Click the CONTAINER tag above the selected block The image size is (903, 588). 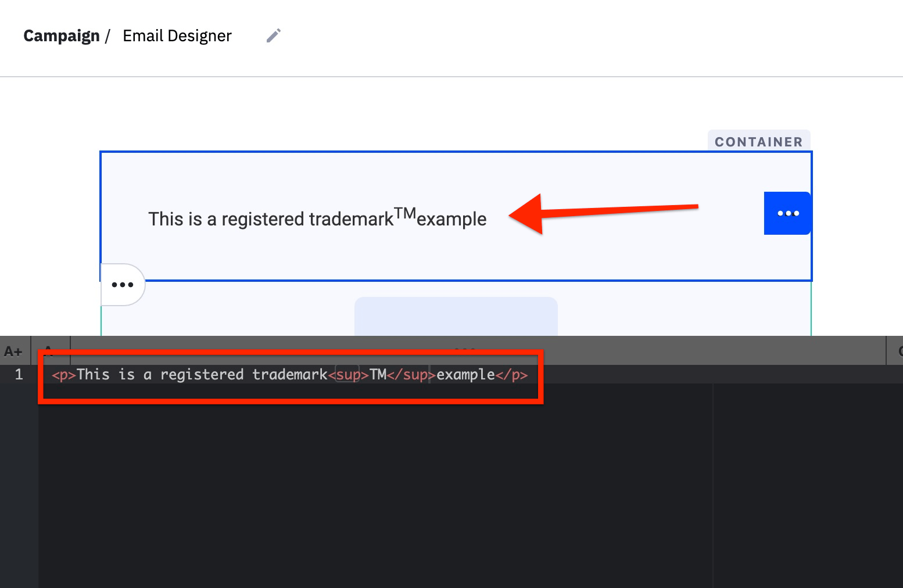coord(759,141)
